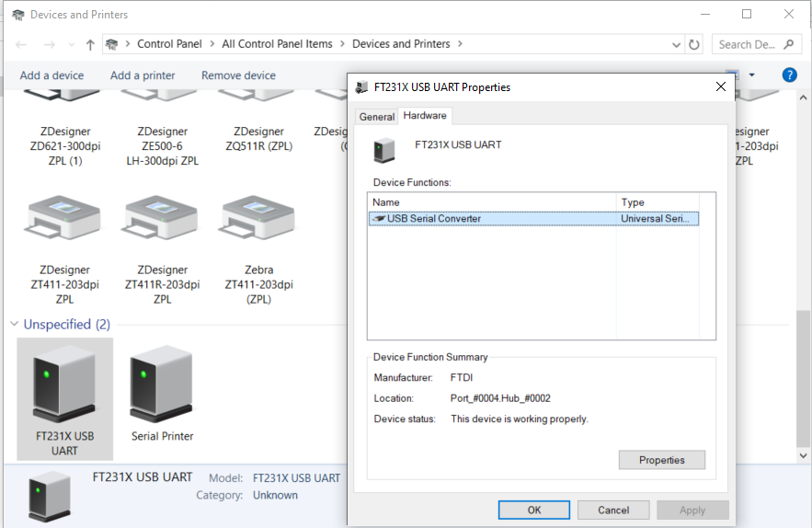Click Model value FT231X USB UART in details pane
Screen dimensions: 812x528
coord(296,477)
